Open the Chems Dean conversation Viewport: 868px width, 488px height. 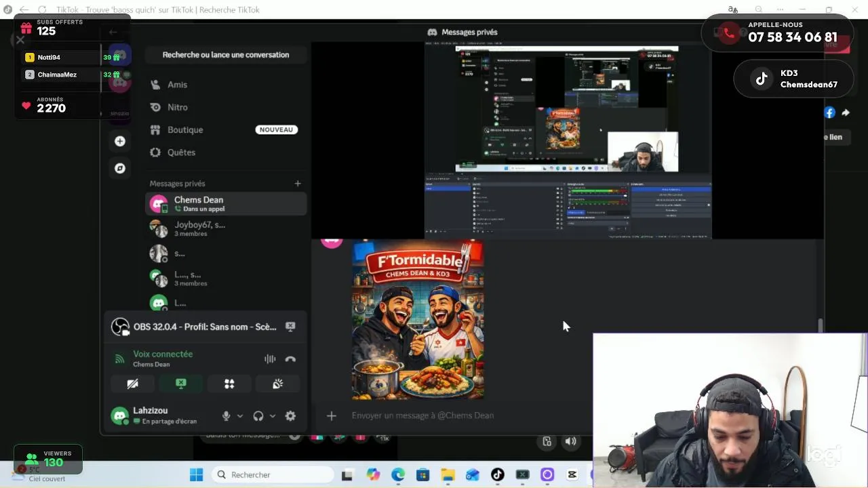pyautogui.click(x=226, y=204)
